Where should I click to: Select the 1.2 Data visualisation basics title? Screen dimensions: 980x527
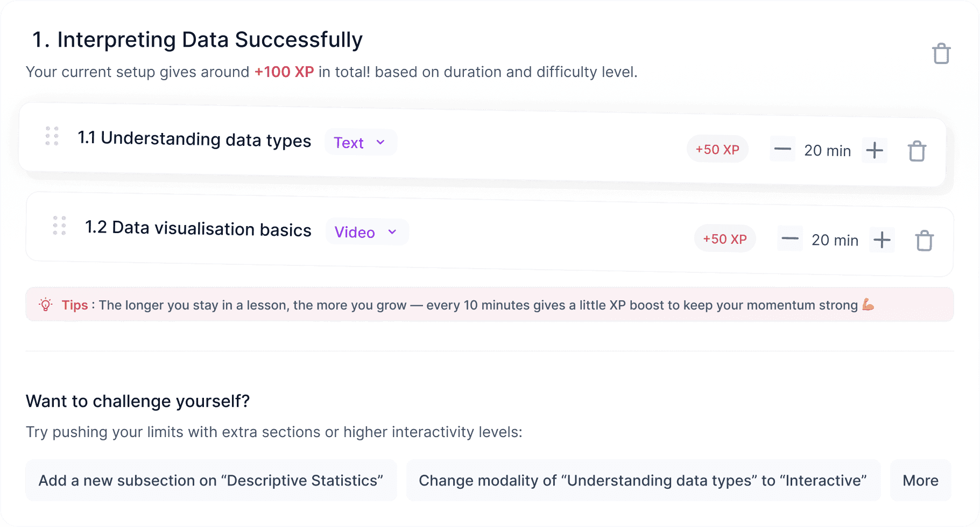pos(198,228)
